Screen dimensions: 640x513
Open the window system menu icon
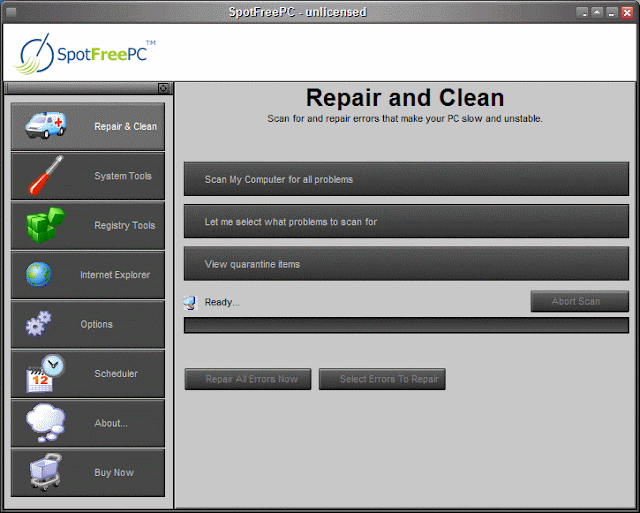coord(11,12)
